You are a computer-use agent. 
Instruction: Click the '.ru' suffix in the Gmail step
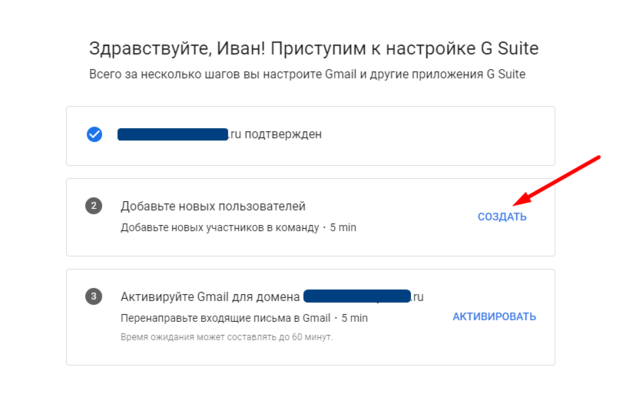(418, 296)
